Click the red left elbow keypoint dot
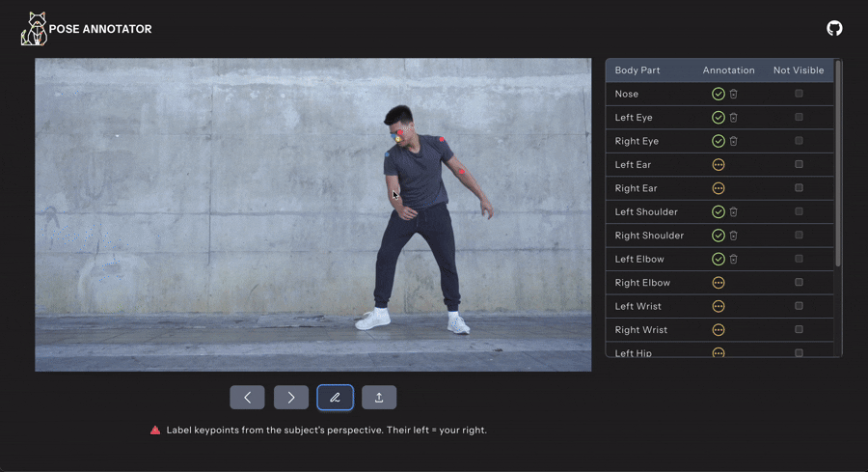 [x=461, y=172]
